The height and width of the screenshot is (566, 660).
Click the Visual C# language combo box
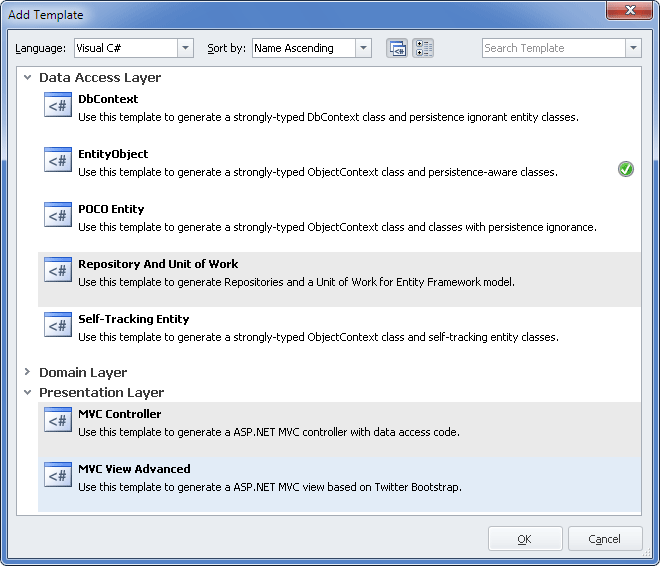click(x=134, y=48)
